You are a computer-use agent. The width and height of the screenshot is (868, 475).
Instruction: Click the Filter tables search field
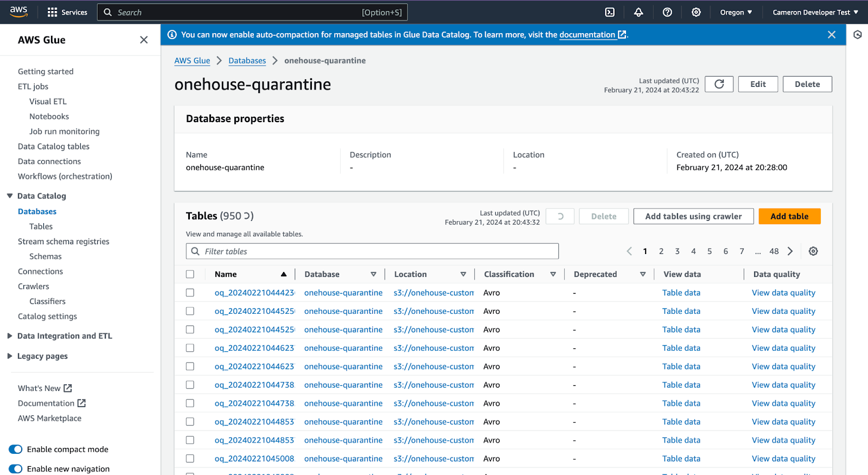[x=372, y=251]
